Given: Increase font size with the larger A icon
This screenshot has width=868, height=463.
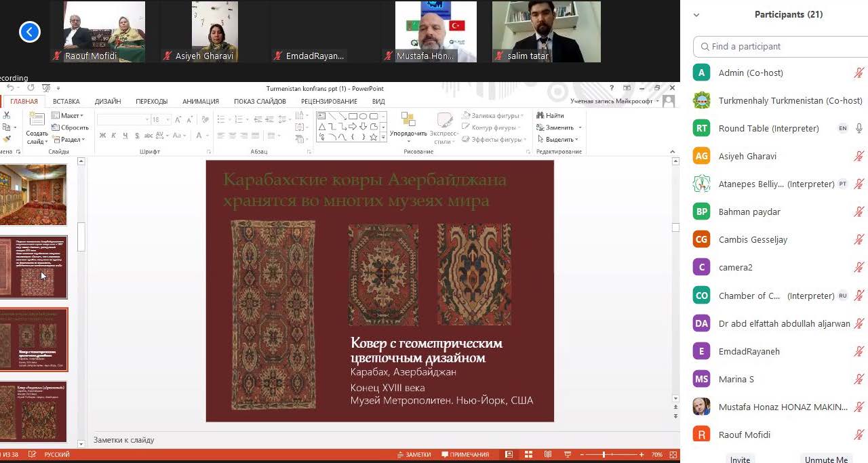Looking at the screenshot, I should [x=178, y=119].
